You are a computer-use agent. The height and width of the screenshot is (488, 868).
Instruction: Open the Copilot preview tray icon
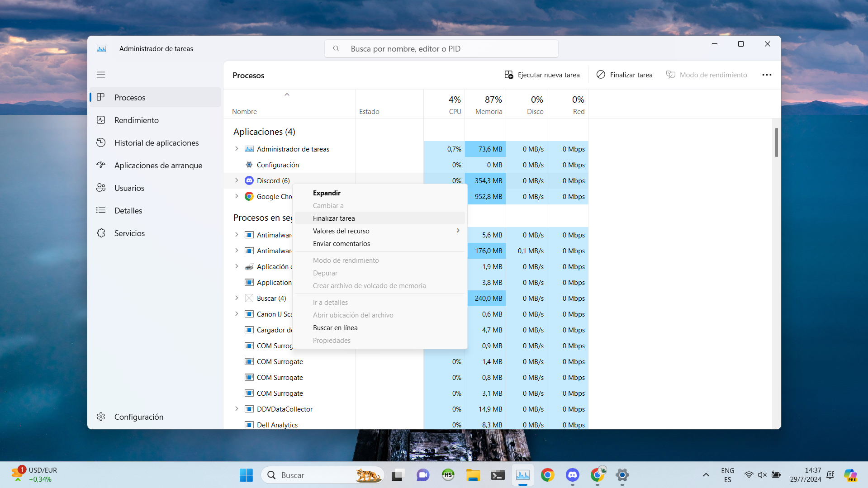(x=850, y=475)
